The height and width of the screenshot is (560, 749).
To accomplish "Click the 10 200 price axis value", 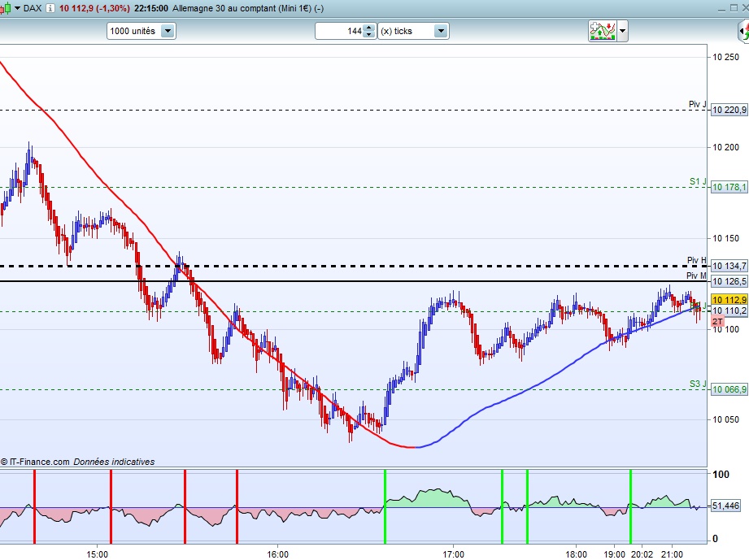I will point(725,148).
